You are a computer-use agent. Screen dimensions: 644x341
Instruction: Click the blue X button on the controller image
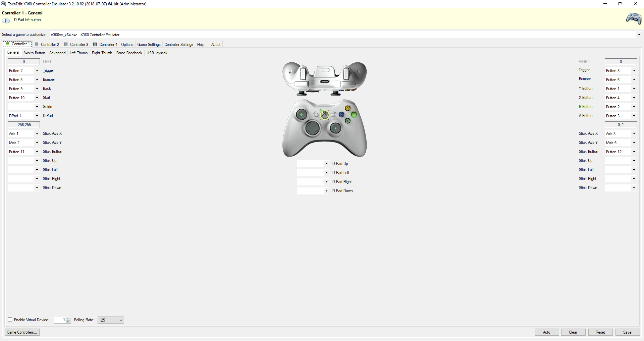tap(341, 114)
